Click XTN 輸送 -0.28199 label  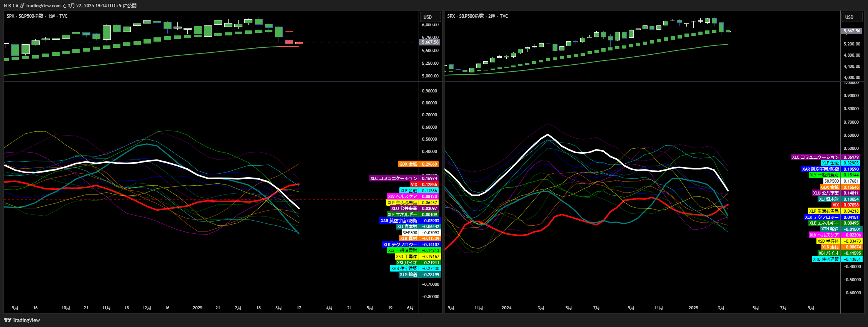coord(419,275)
